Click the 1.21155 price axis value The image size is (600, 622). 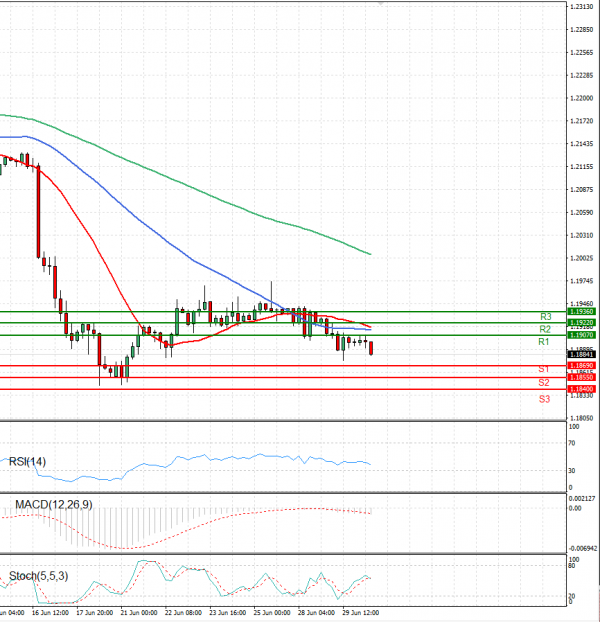tap(582, 167)
